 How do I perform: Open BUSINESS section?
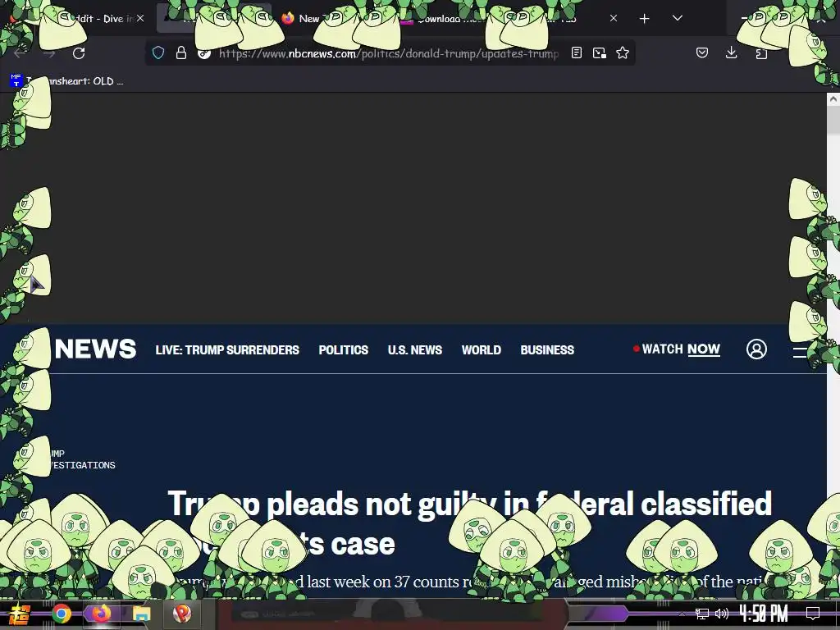coord(547,349)
